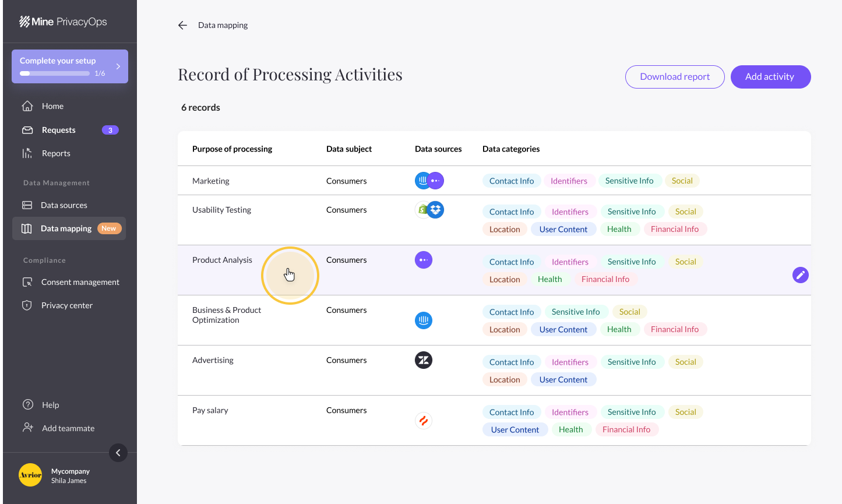Click the Add teammate person icon
The image size is (842, 504).
pyautogui.click(x=27, y=428)
